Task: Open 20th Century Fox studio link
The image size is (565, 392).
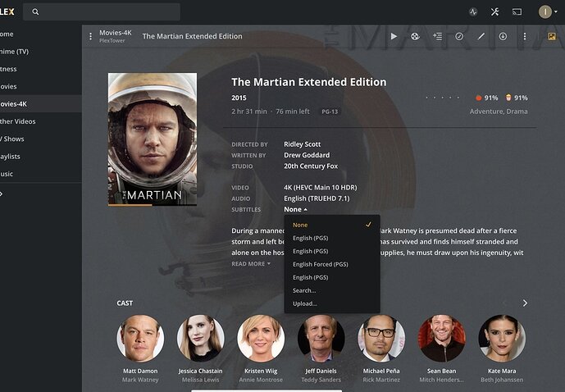Action: pyautogui.click(x=311, y=166)
